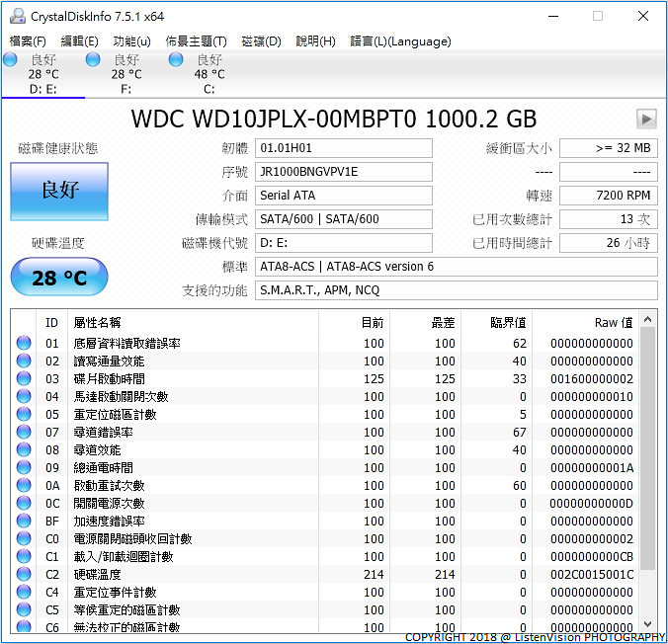Click the 良好 health status button
668x644 pixels.
tap(59, 192)
